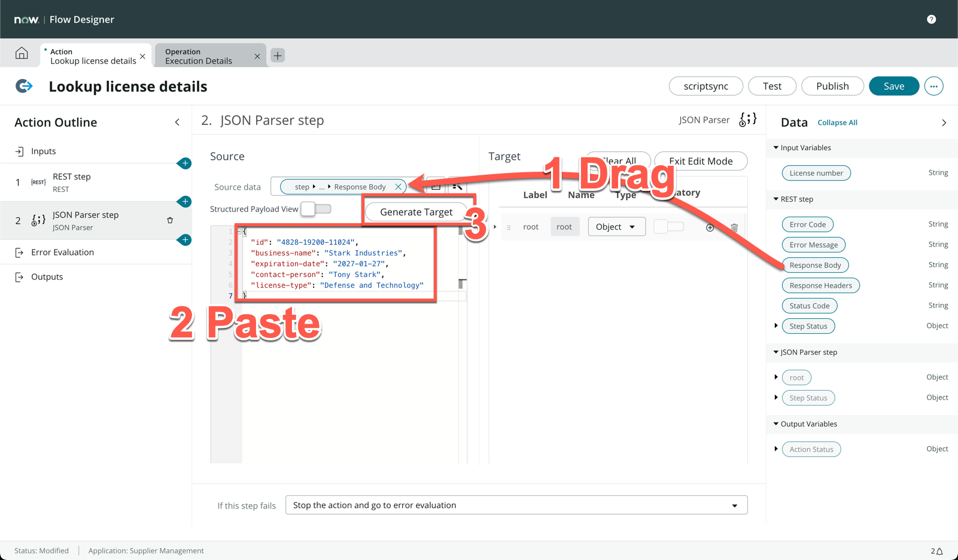Click the home icon
The width and height of the screenshot is (958, 560).
[22, 53]
